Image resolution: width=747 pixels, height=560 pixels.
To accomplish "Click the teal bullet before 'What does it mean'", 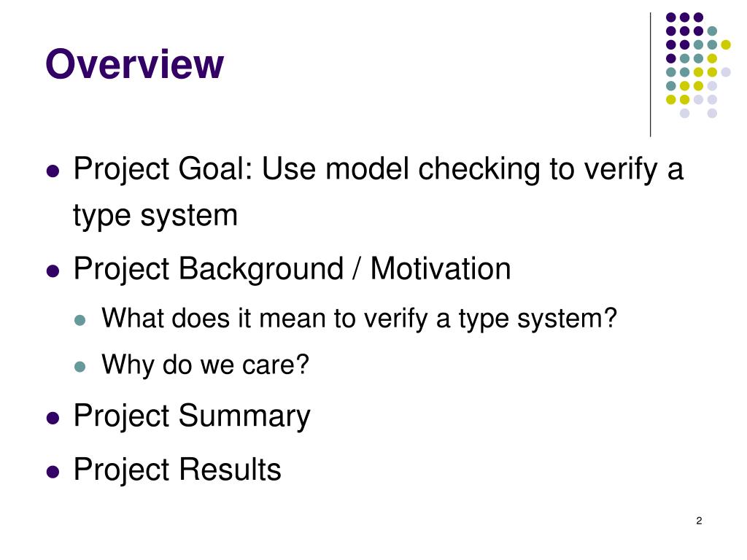I will 80,320.
